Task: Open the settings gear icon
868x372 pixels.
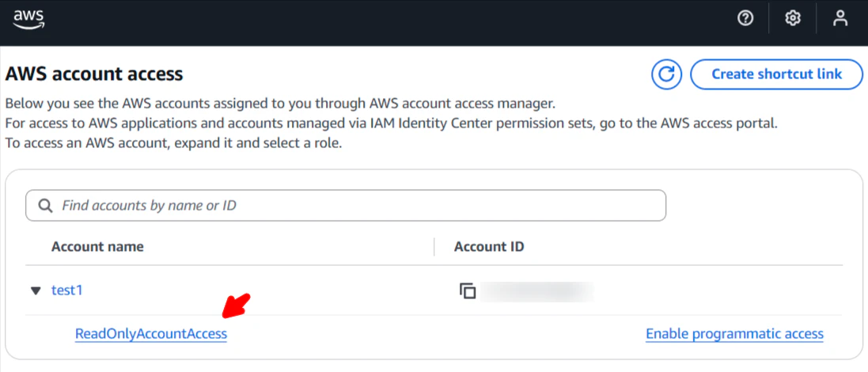Action: click(794, 18)
